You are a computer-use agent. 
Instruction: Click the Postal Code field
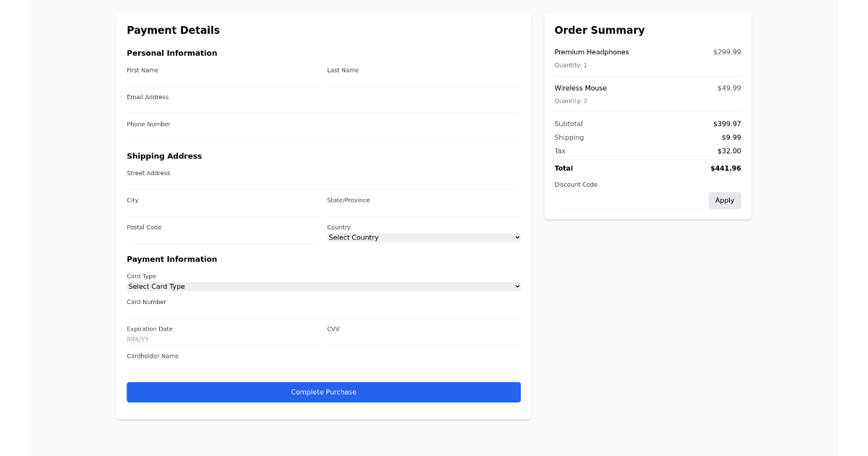coord(223,237)
